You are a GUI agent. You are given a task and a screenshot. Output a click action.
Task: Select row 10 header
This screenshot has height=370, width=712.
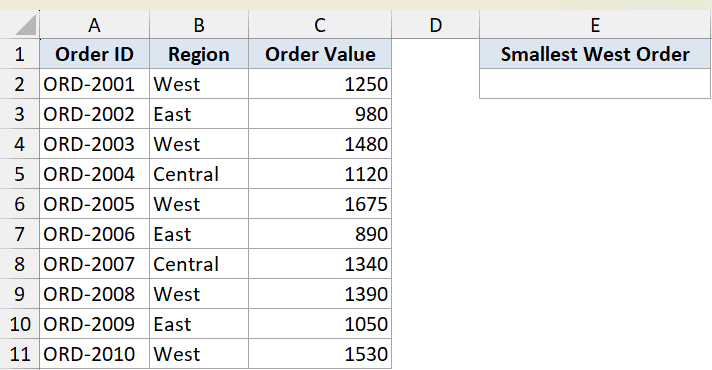(x=20, y=324)
